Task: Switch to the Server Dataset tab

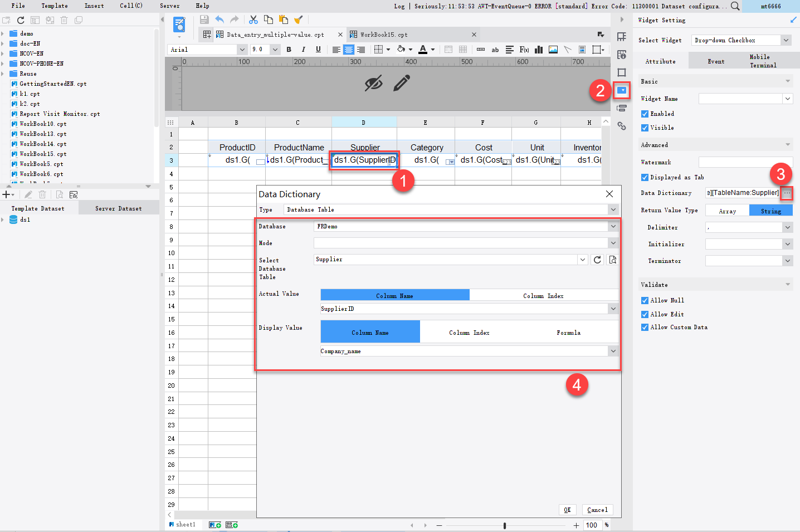Action: [118, 208]
